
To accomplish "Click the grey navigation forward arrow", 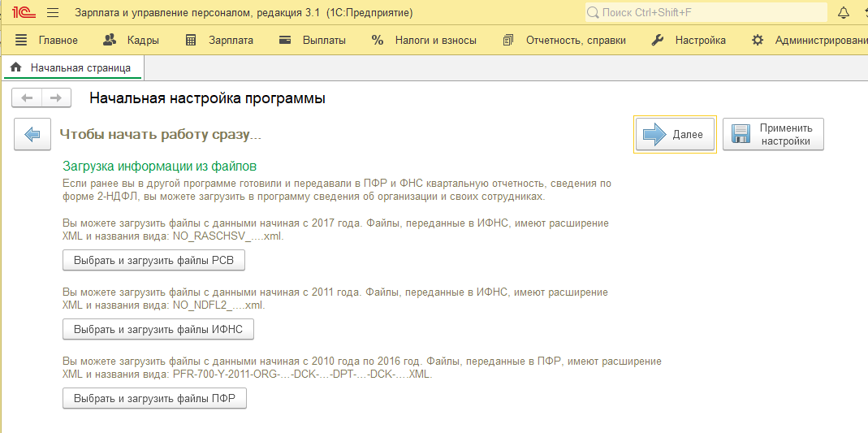I will coord(55,98).
